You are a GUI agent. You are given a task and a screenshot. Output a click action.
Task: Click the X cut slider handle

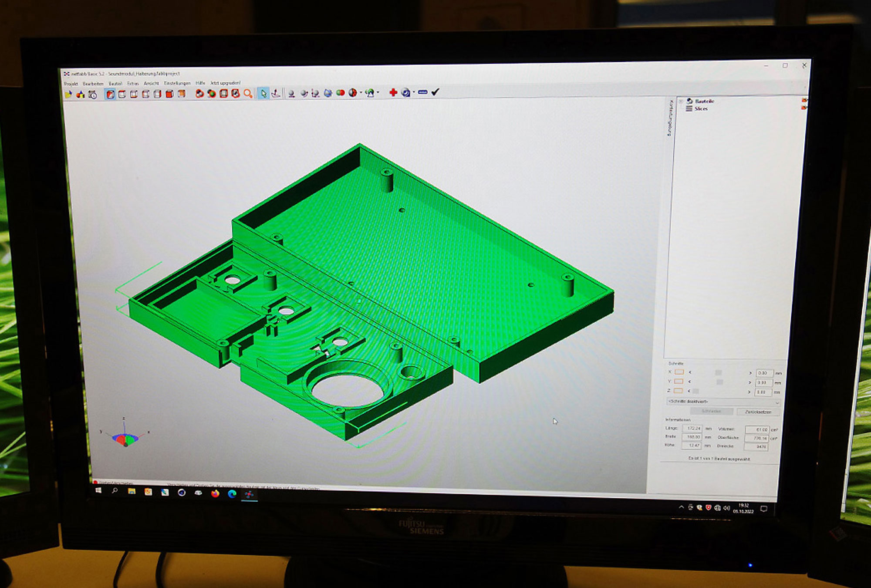pos(718,372)
